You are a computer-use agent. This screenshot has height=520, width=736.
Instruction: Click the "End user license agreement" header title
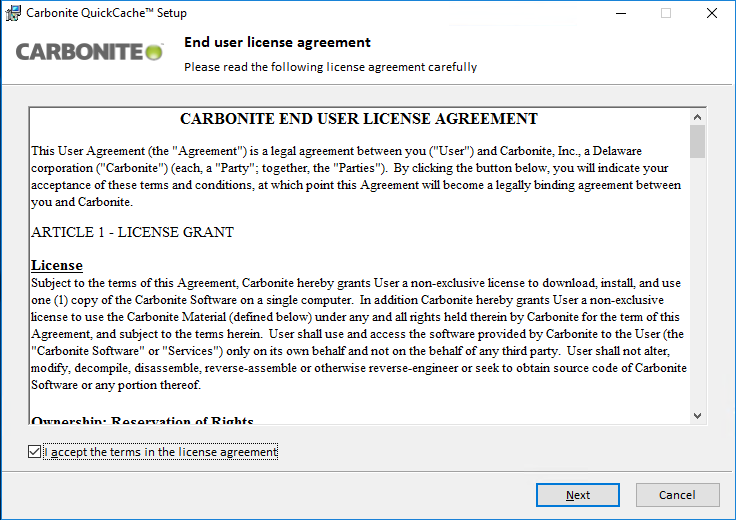point(277,43)
